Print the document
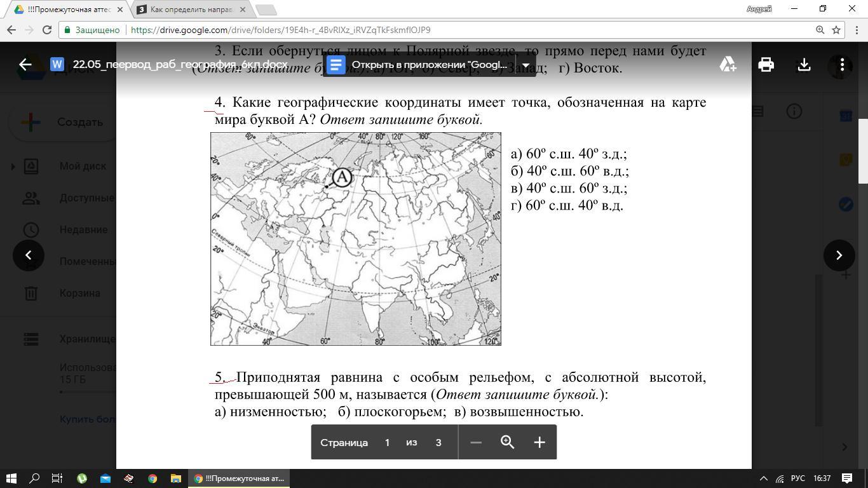This screenshot has height=488, width=868. pyautogui.click(x=766, y=64)
